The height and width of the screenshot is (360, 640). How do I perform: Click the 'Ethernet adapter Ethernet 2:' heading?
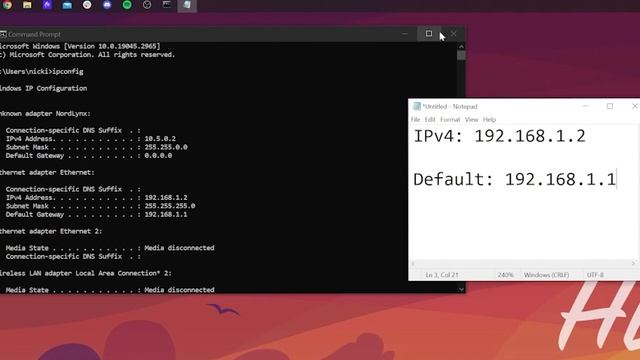point(51,231)
